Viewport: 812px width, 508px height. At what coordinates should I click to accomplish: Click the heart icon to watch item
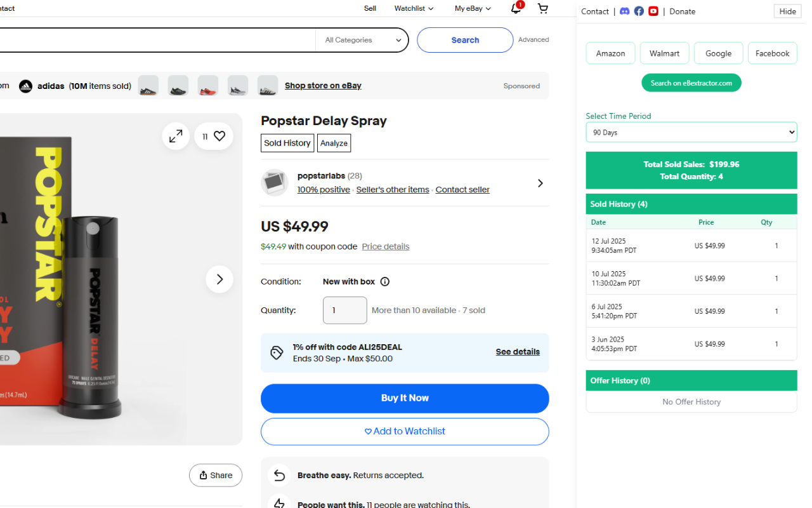tap(219, 135)
